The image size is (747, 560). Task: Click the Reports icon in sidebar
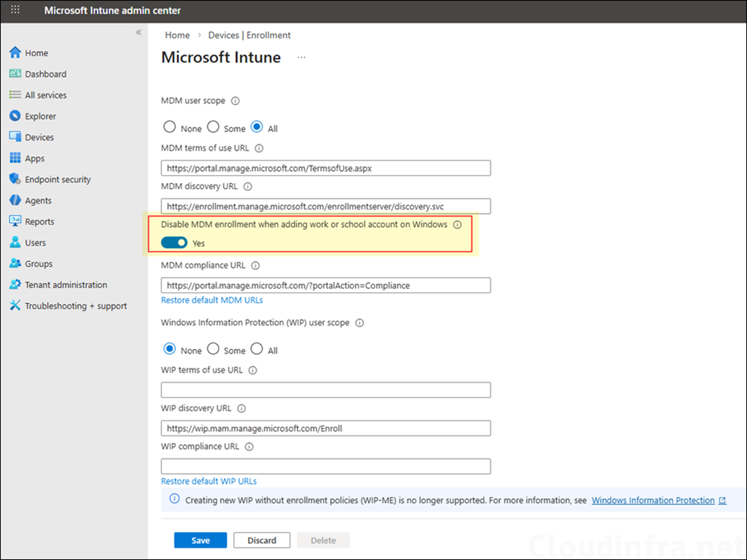point(15,221)
